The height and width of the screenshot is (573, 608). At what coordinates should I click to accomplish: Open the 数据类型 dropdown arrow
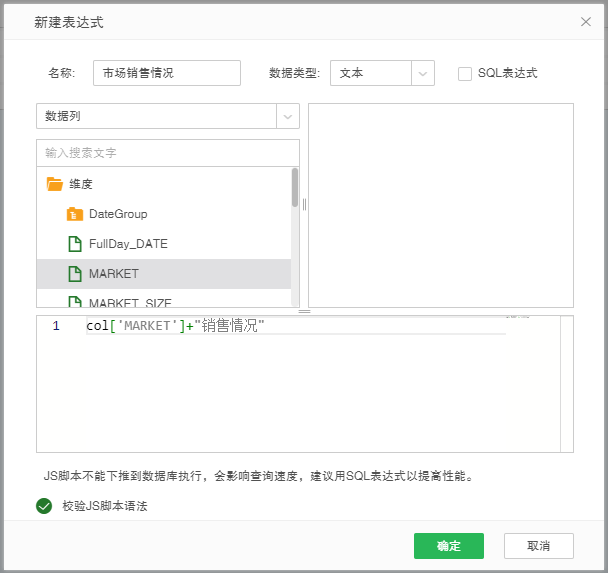click(423, 73)
